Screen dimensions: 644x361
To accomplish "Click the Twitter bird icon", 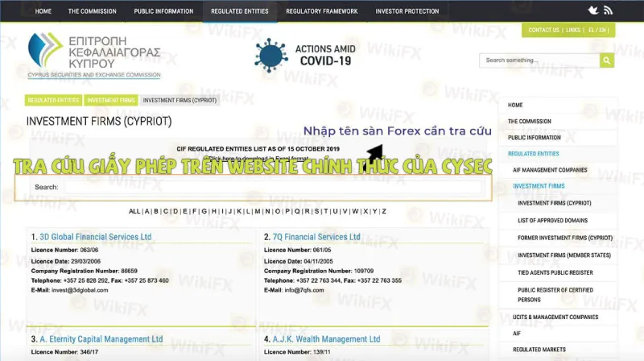I will pos(593,10).
